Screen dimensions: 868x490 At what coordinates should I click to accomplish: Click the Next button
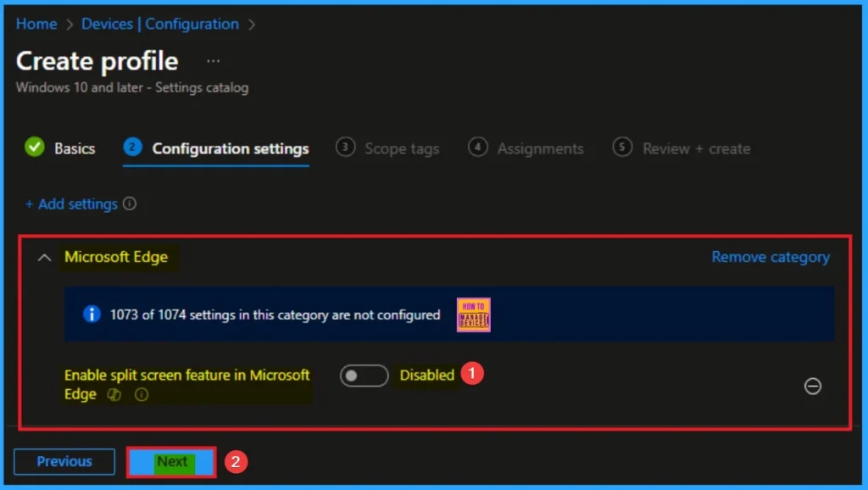click(x=171, y=461)
